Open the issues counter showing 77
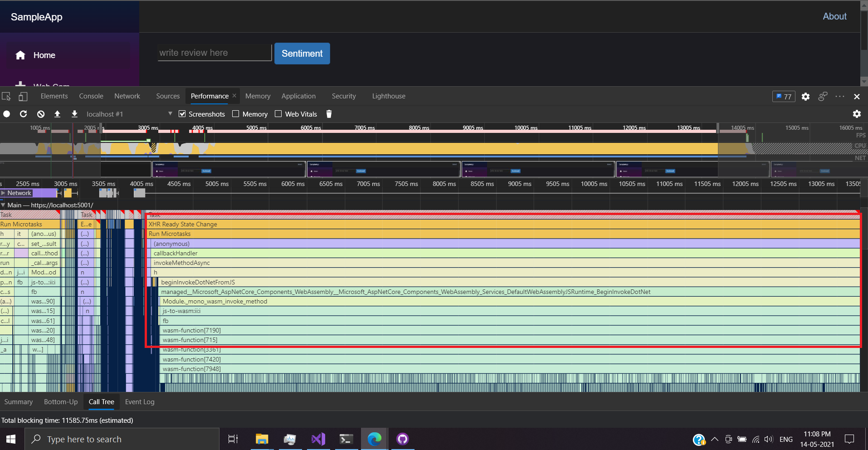868x450 pixels. click(x=784, y=96)
